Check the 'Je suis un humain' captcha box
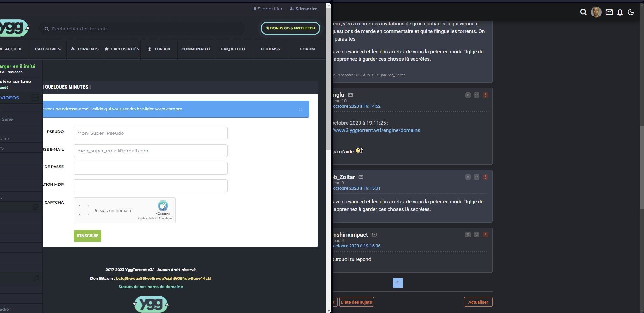Screen dimensions: 644x313 tap(84, 210)
